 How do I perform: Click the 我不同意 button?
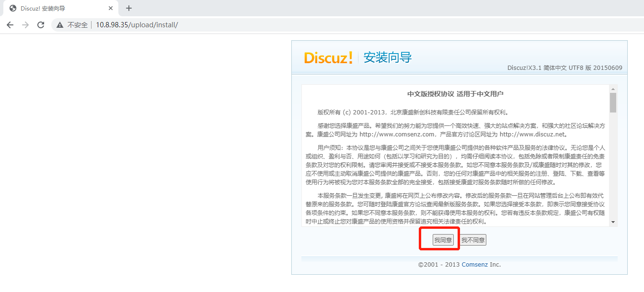point(473,240)
